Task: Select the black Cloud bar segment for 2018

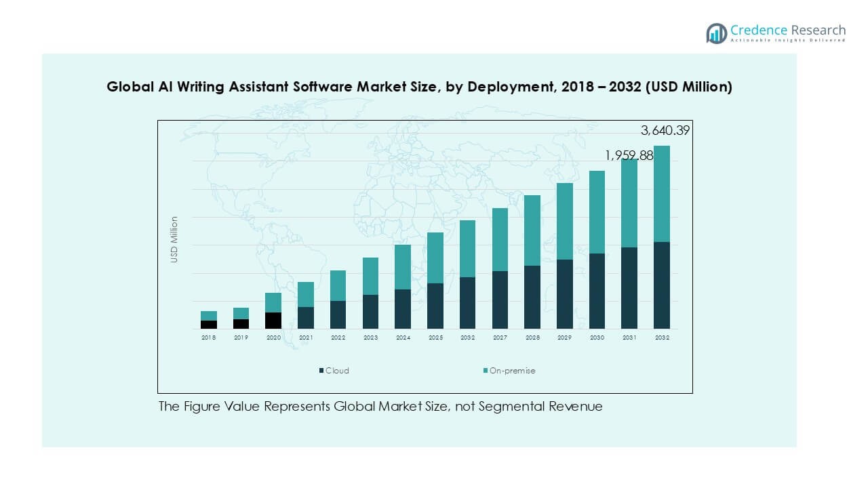Action: pyautogui.click(x=209, y=325)
